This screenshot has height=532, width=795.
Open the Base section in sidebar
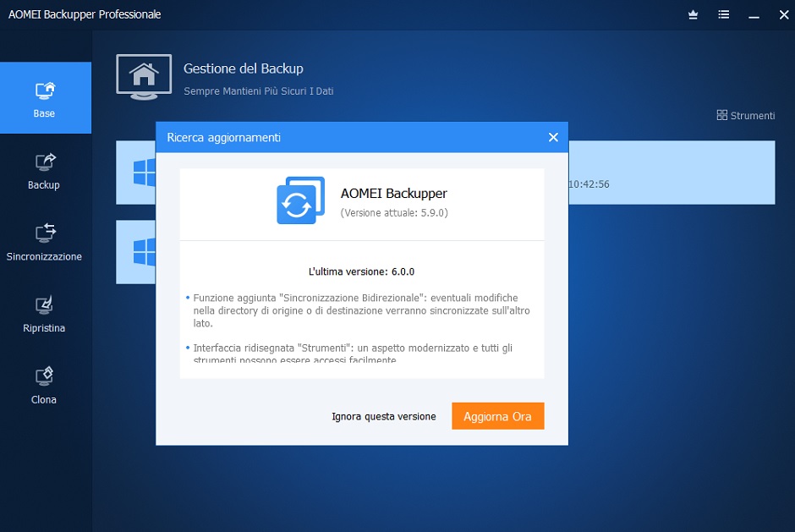coord(46,98)
